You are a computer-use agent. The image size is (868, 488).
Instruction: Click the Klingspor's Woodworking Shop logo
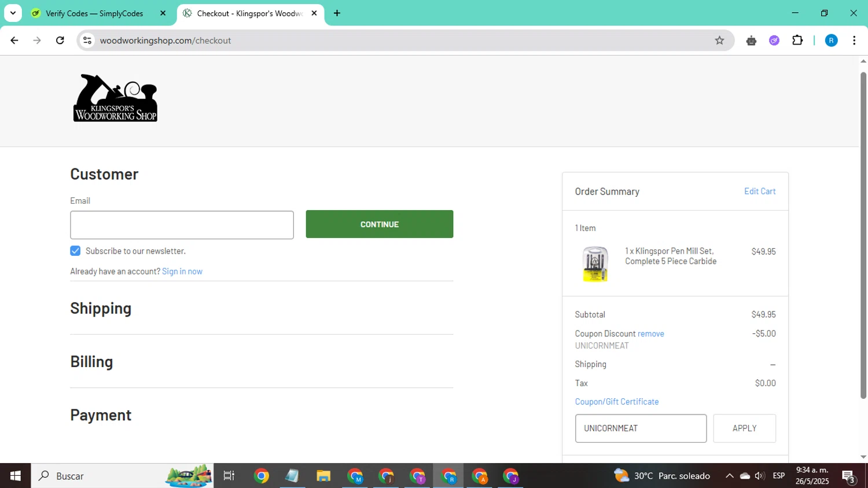115,98
